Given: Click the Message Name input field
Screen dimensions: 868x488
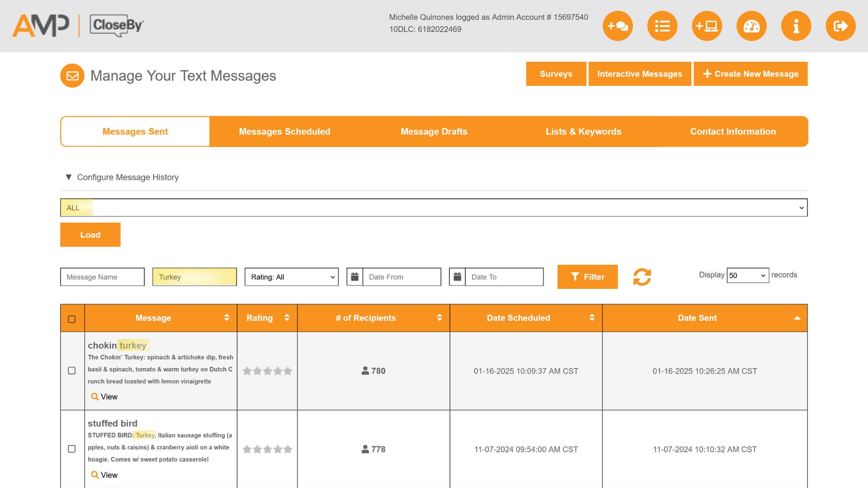Looking at the screenshot, I should (x=102, y=277).
